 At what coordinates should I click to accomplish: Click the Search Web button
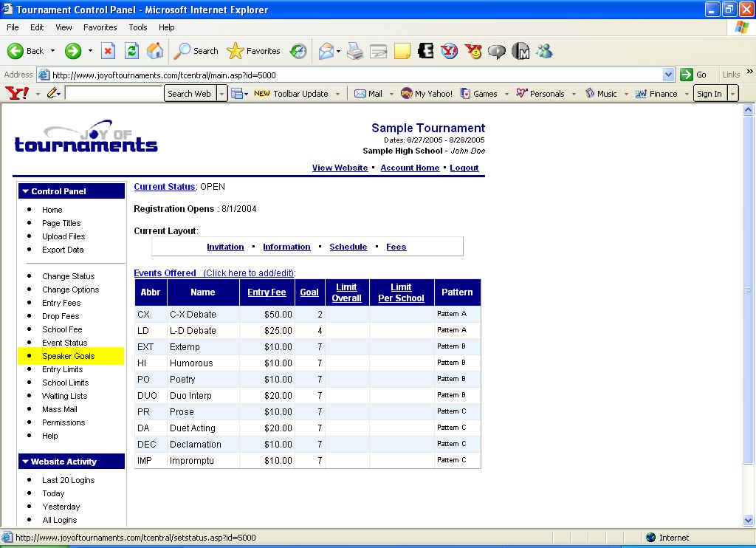189,94
